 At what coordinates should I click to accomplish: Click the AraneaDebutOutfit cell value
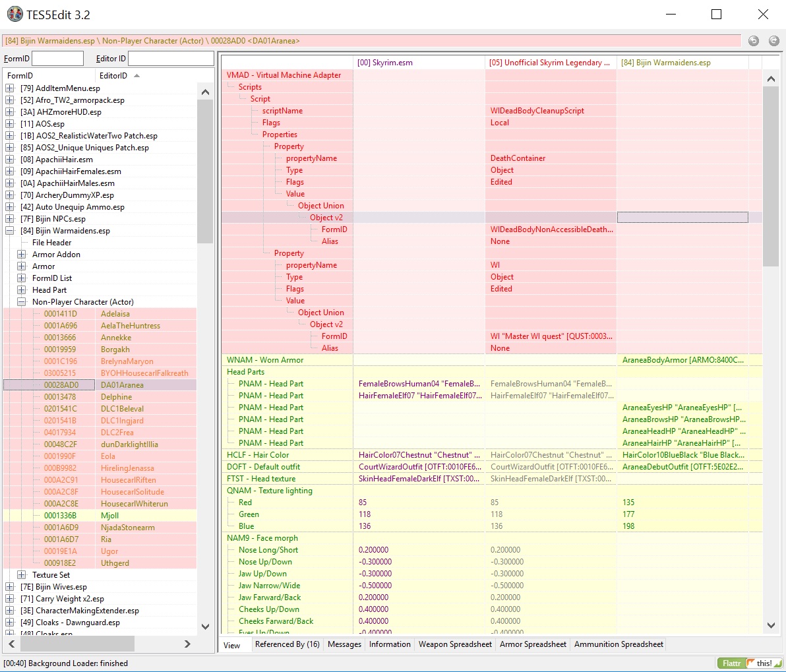pyautogui.click(x=682, y=467)
